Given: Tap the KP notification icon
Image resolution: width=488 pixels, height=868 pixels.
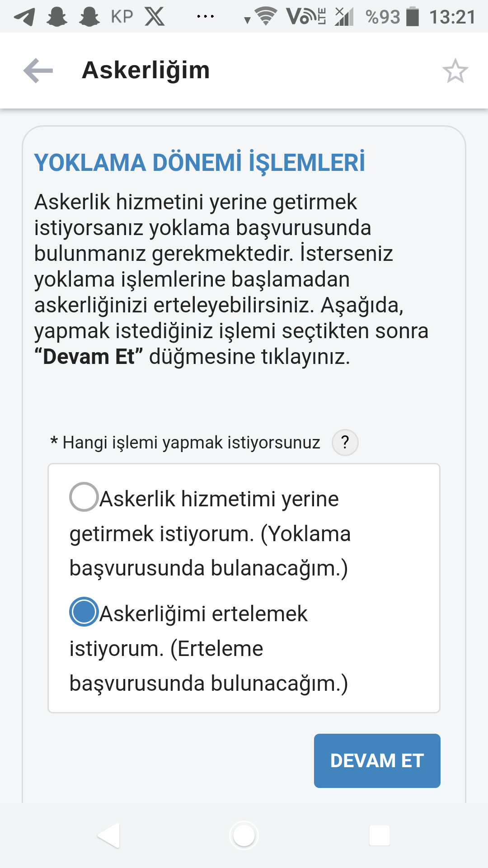Looking at the screenshot, I should pyautogui.click(x=122, y=17).
